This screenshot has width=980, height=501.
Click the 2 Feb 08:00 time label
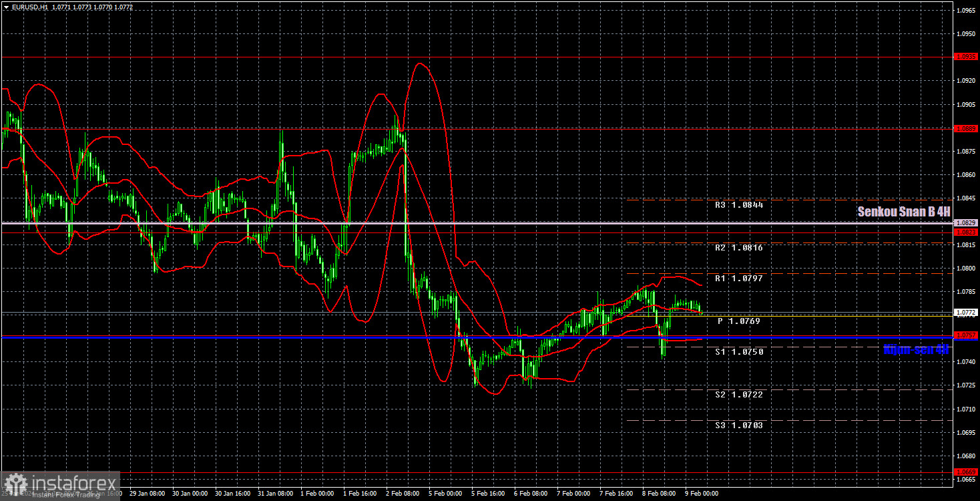[403, 494]
